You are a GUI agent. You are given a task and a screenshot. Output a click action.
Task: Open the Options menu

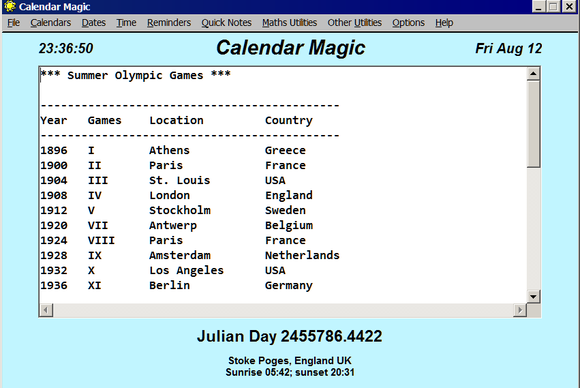pyautogui.click(x=408, y=23)
